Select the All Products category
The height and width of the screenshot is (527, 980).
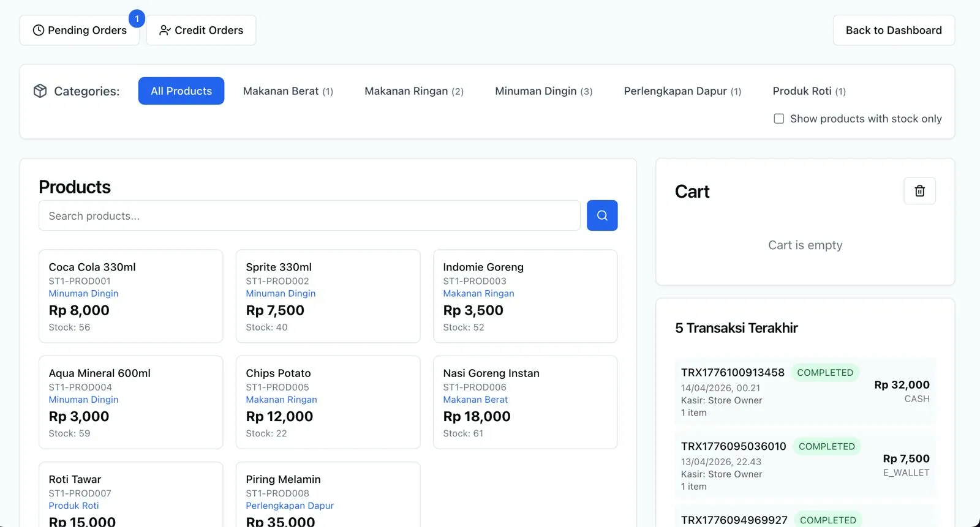(181, 91)
